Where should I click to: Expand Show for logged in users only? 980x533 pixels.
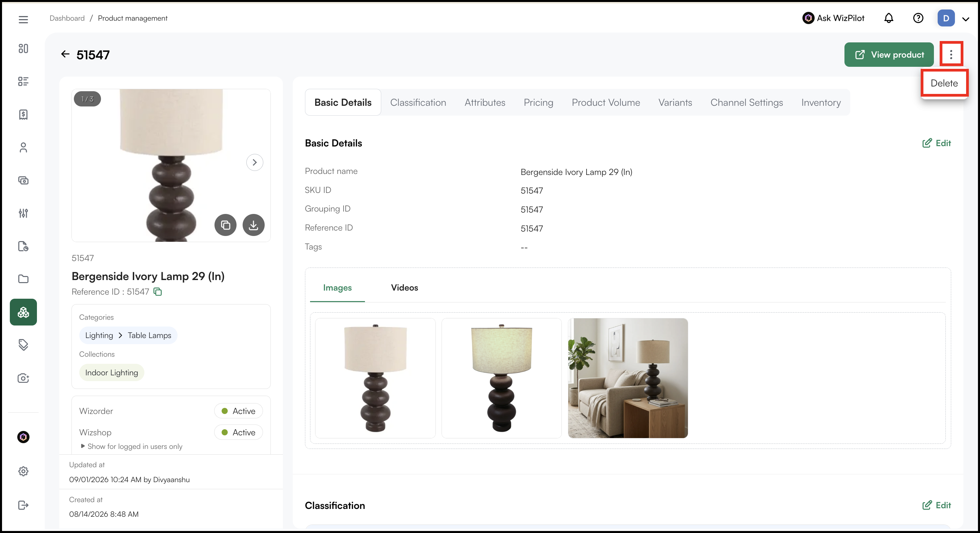(131, 446)
